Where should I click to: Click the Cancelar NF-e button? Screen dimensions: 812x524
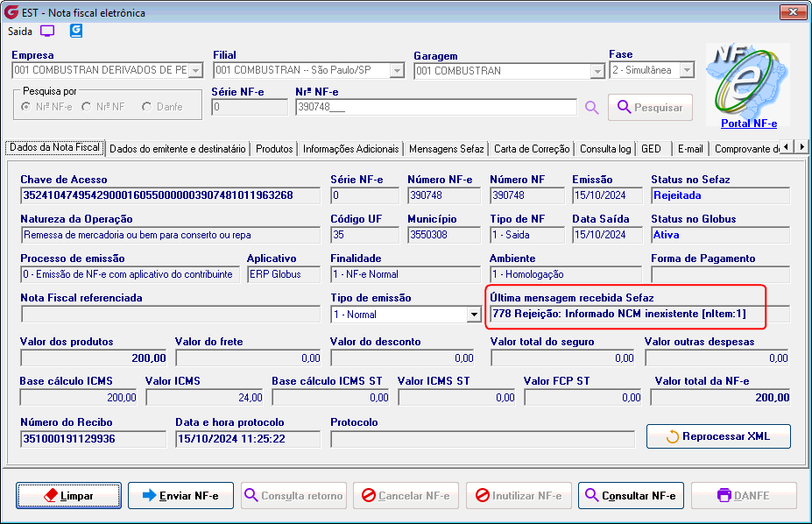tap(406, 496)
